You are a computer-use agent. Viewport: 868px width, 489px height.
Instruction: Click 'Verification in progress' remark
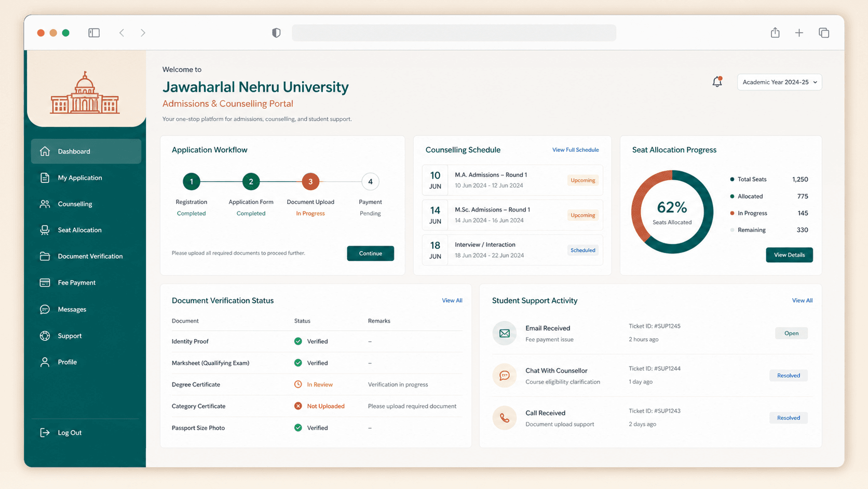tap(398, 385)
